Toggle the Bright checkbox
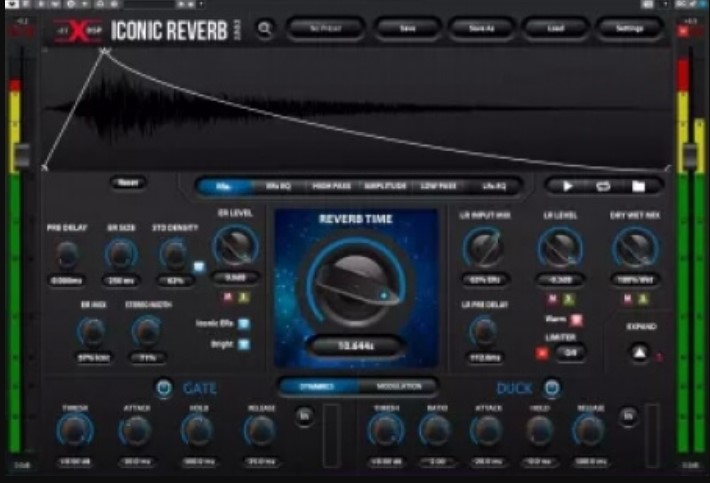The width and height of the screenshot is (710, 483). [x=244, y=344]
